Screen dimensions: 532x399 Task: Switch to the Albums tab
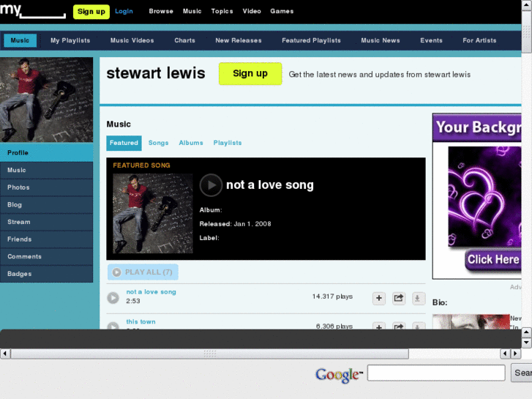point(191,143)
